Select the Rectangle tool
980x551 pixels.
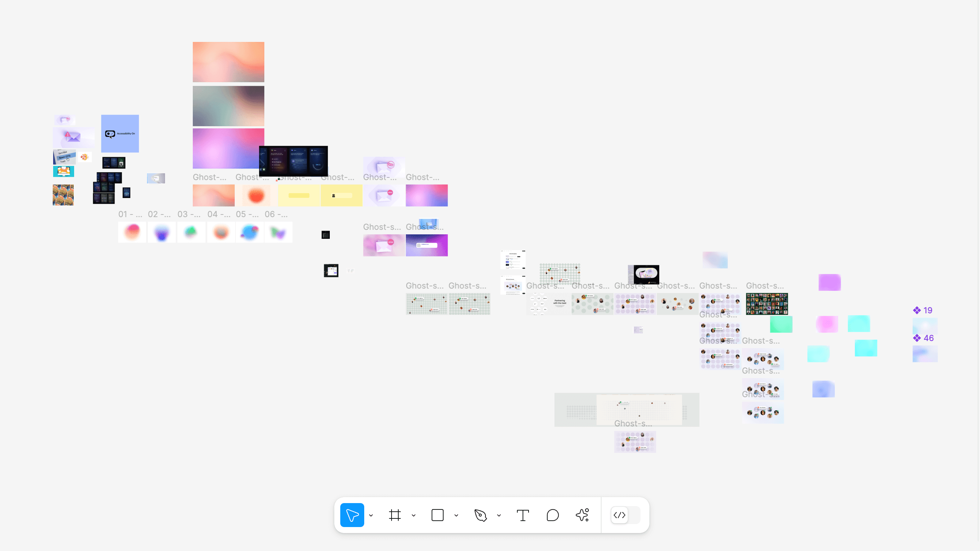tap(438, 515)
